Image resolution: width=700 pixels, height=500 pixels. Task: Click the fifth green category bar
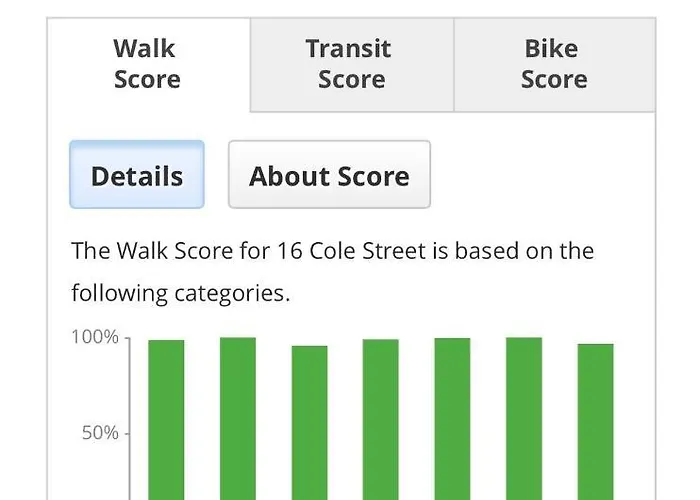pos(452,420)
